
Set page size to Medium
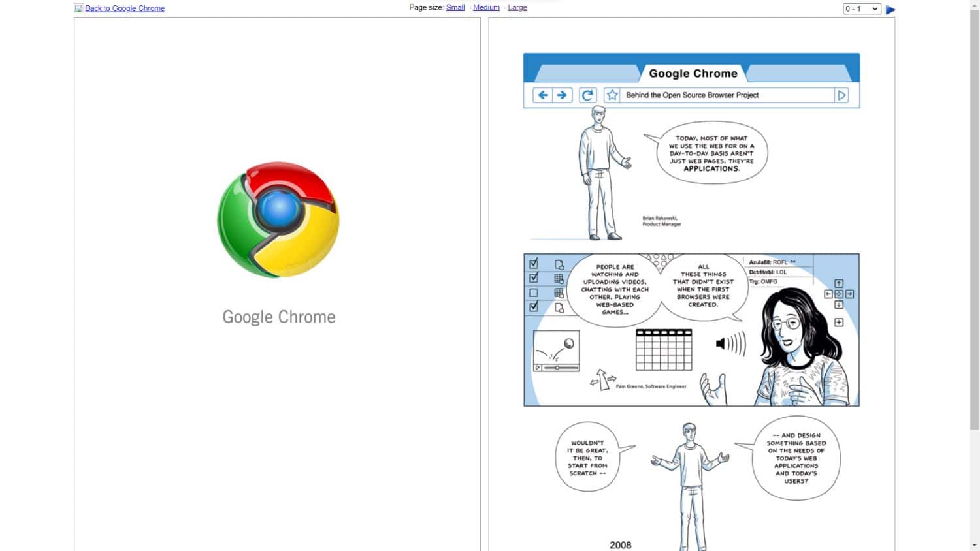click(486, 8)
